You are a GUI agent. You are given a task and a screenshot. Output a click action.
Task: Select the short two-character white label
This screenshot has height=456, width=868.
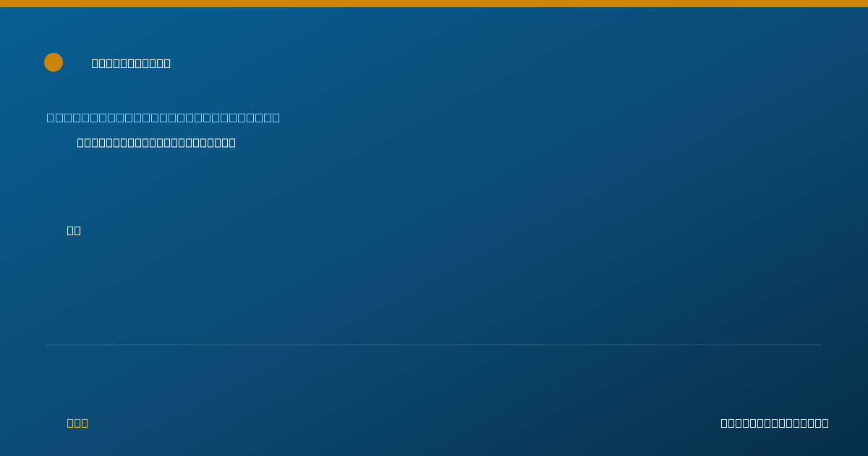[74, 230]
